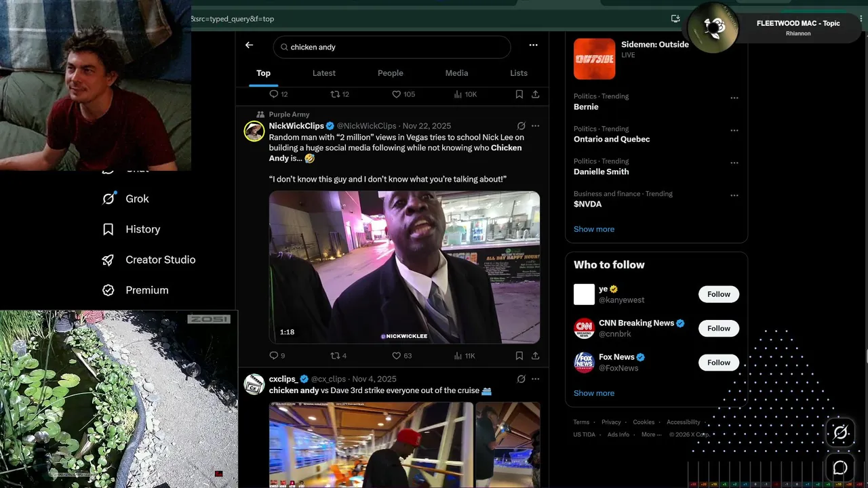This screenshot has height=488, width=868.
Task: Open Creator Studio in the left sidebar
Action: point(149,260)
